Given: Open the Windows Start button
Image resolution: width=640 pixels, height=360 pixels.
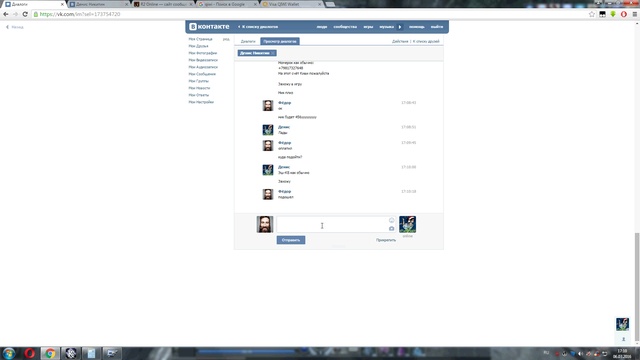Looking at the screenshot, I should click(x=9, y=353).
